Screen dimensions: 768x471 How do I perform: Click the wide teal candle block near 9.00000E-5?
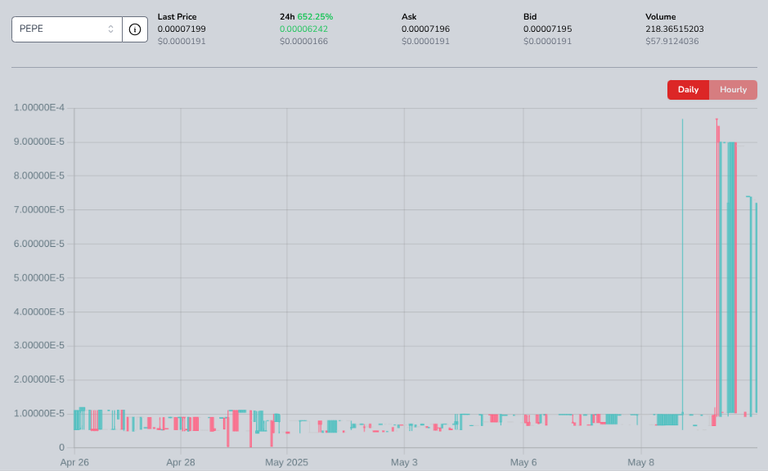(731, 278)
